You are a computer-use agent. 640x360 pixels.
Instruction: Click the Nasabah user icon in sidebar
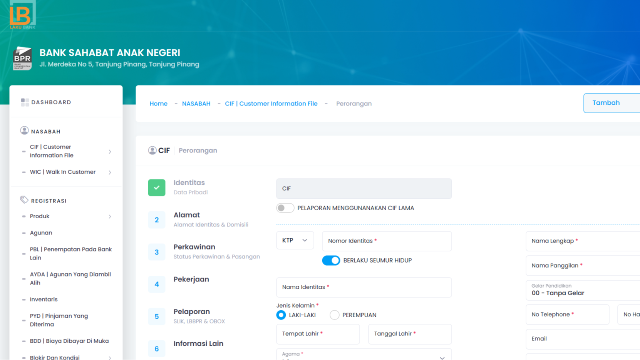click(24, 131)
